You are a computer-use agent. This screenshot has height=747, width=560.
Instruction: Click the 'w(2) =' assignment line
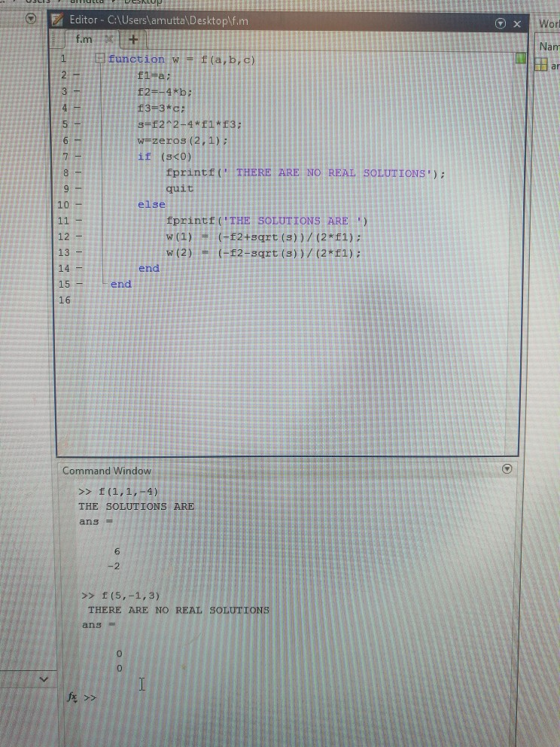click(263, 252)
